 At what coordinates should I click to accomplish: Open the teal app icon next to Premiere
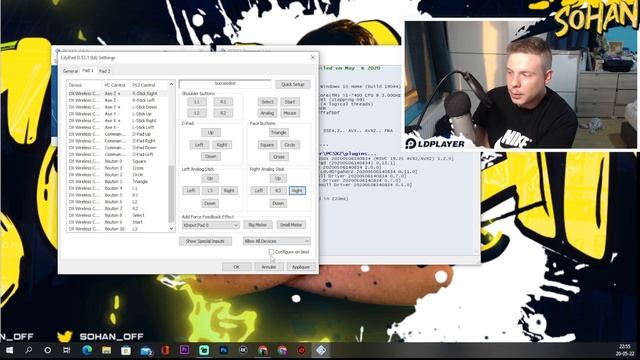click(204, 350)
